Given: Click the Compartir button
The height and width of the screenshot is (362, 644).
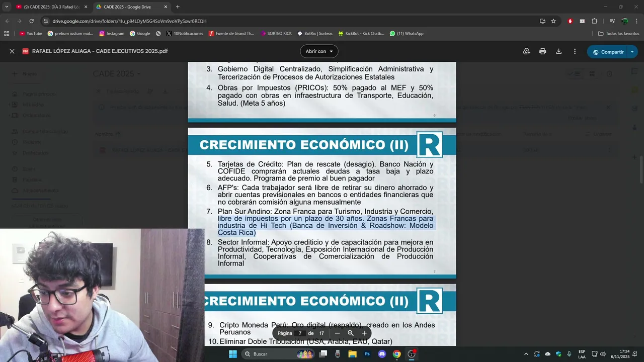Looking at the screenshot, I should [x=607, y=52].
